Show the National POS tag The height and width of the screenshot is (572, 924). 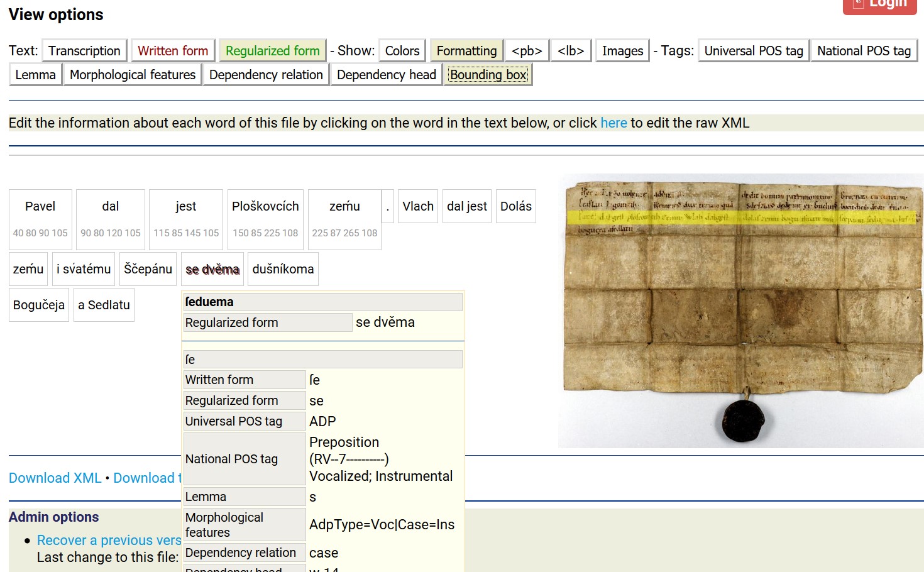pyautogui.click(x=864, y=51)
